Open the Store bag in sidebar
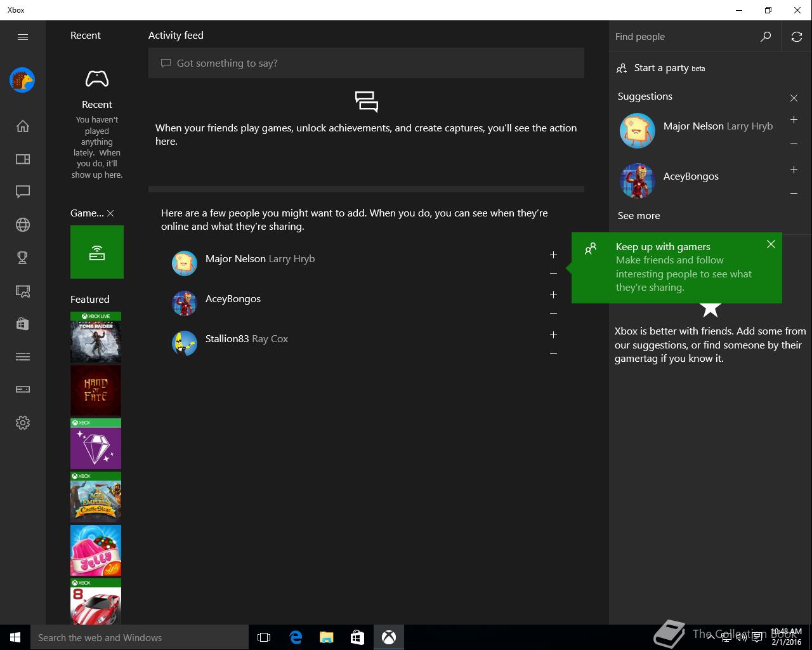Screen dimensions: 812x650 point(23,324)
